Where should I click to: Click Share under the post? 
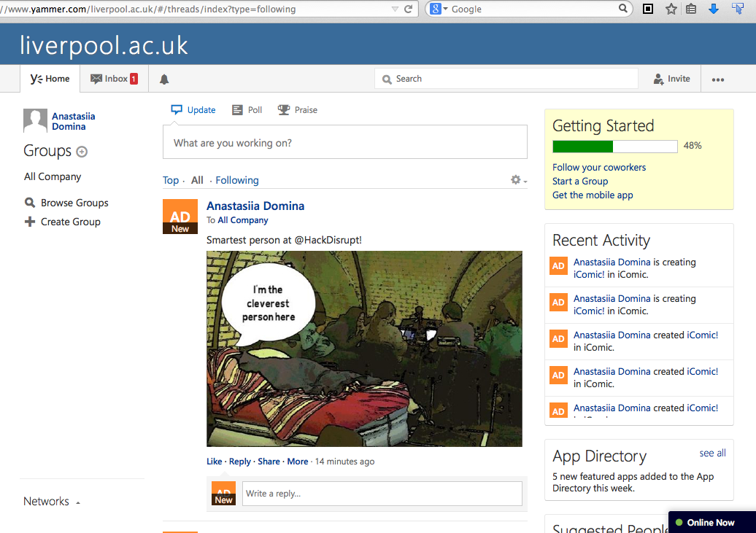pos(269,462)
